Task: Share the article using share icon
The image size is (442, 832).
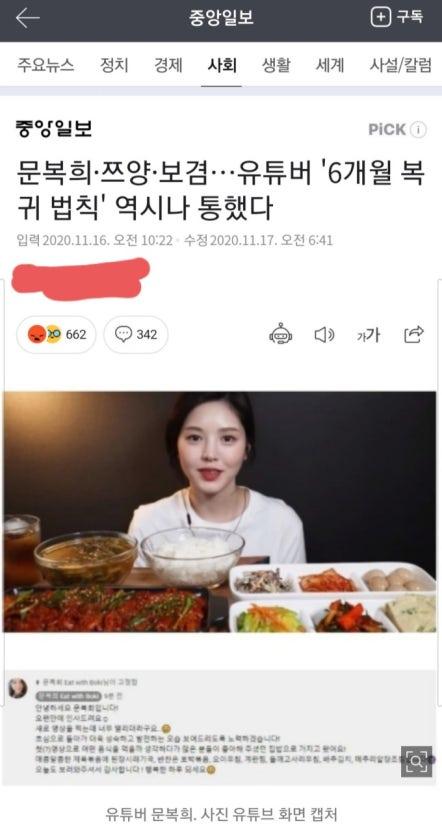Action: click(x=414, y=334)
